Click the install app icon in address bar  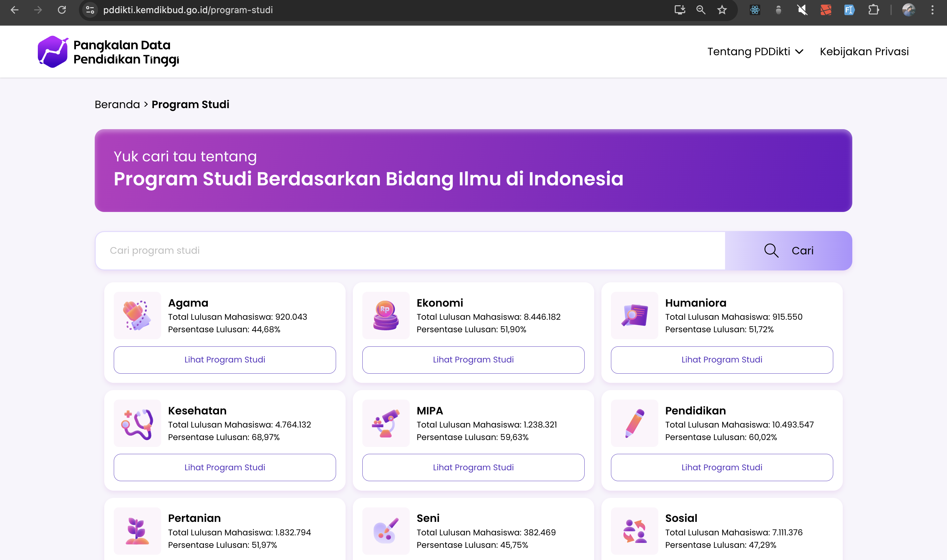click(x=680, y=10)
